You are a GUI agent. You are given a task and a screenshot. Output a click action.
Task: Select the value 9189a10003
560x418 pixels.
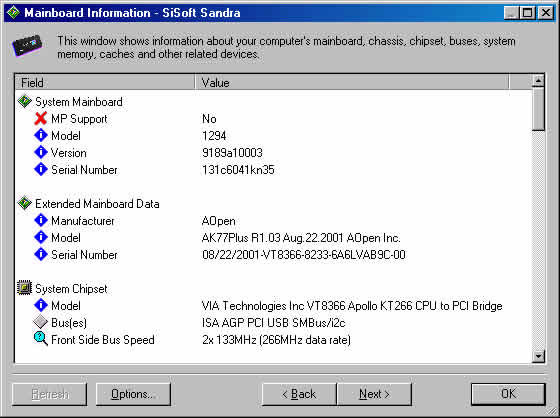232,153
